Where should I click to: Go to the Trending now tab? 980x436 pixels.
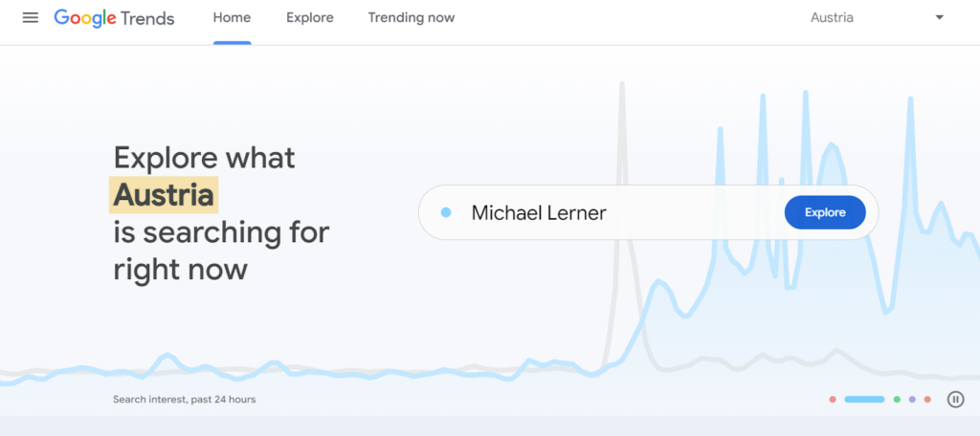coord(412,18)
